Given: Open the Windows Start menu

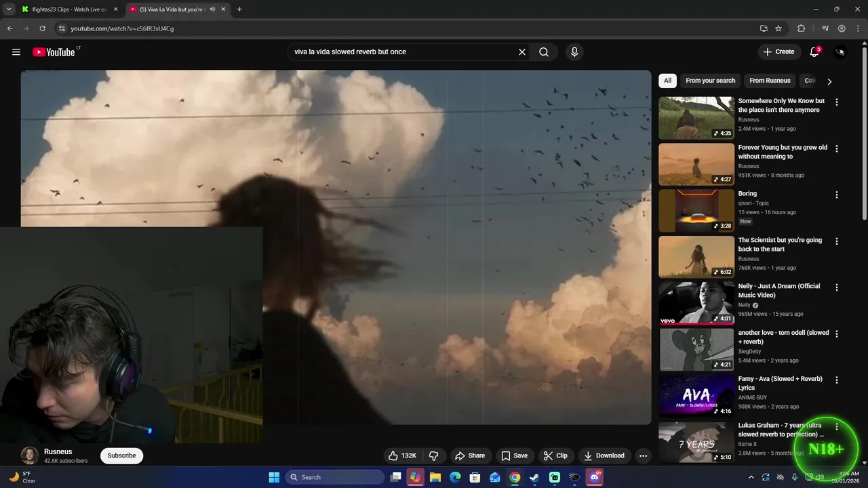Looking at the screenshot, I should pyautogui.click(x=274, y=477).
